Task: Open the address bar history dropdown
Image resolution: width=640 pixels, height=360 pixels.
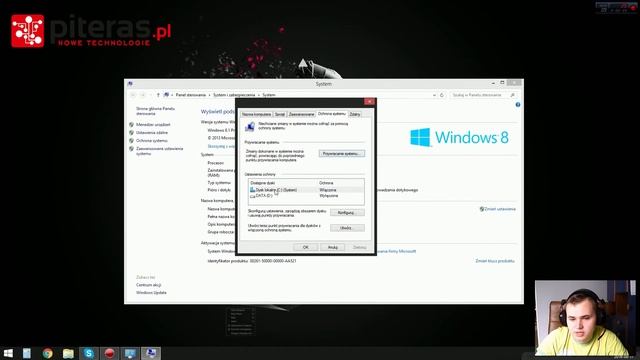Action: tap(434, 95)
